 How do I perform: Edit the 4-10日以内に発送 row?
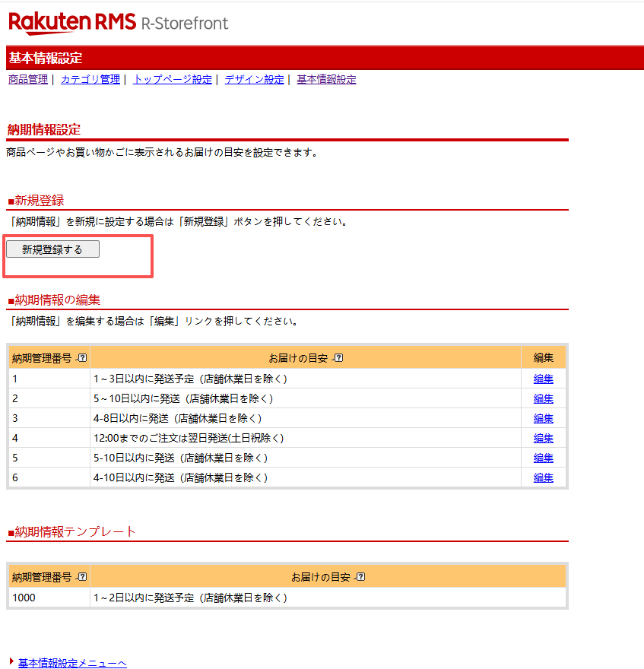click(544, 477)
